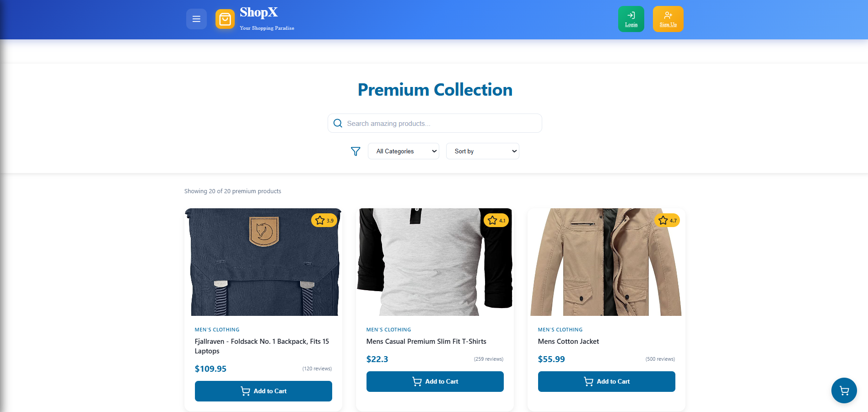Viewport: 868px width, 412px height.
Task: Click the Sign Up button
Action: (668, 19)
